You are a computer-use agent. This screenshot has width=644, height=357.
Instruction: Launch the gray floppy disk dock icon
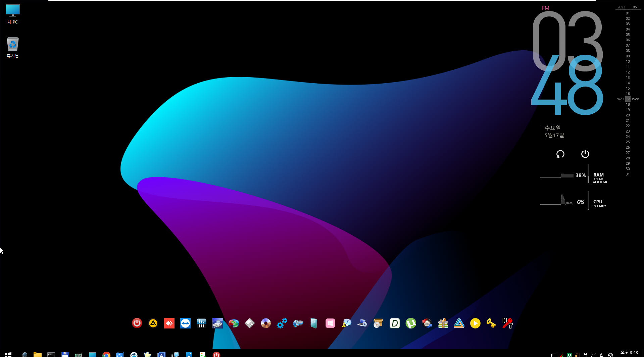tap(250, 323)
